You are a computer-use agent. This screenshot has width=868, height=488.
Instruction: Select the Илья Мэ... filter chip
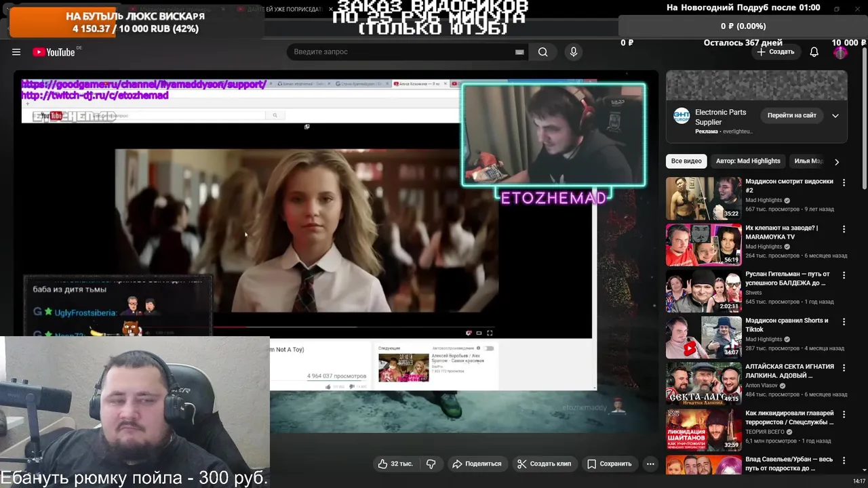click(808, 161)
